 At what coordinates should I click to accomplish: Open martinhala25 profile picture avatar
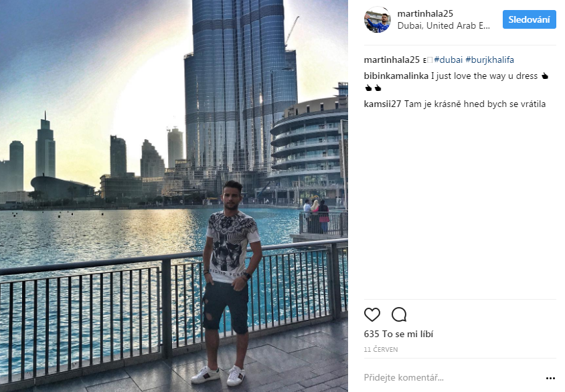[378, 19]
